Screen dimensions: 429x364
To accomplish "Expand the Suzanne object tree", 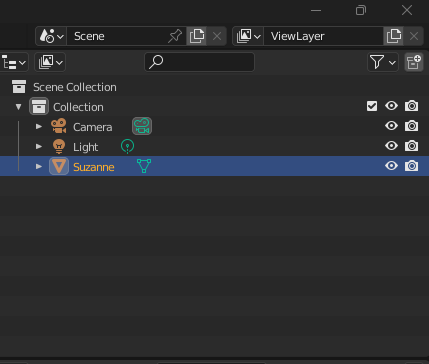I will [39, 166].
